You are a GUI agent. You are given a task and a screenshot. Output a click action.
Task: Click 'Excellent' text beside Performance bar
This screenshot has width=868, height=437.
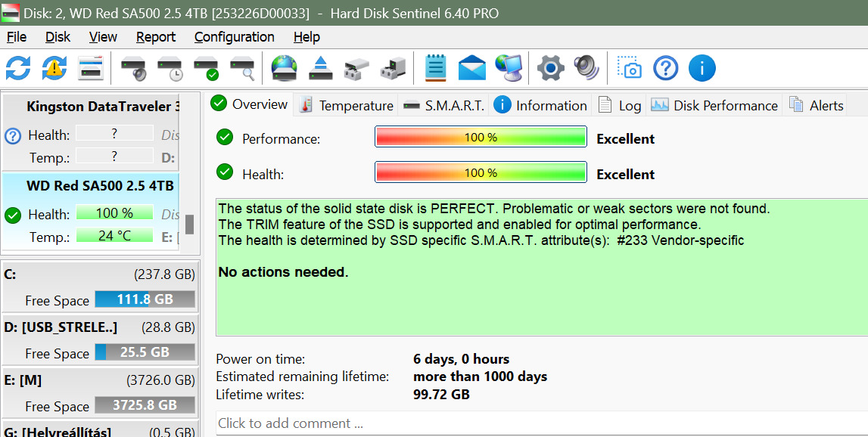pyautogui.click(x=626, y=139)
